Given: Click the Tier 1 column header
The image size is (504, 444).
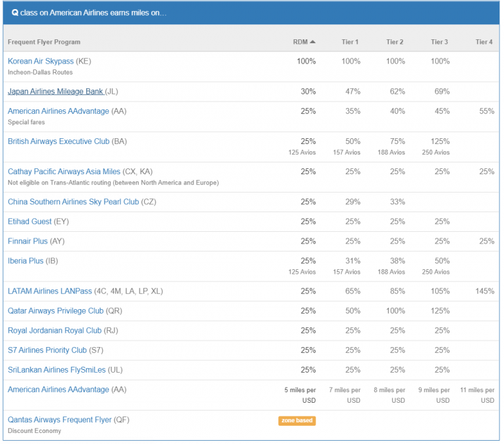Looking at the screenshot, I should [350, 42].
